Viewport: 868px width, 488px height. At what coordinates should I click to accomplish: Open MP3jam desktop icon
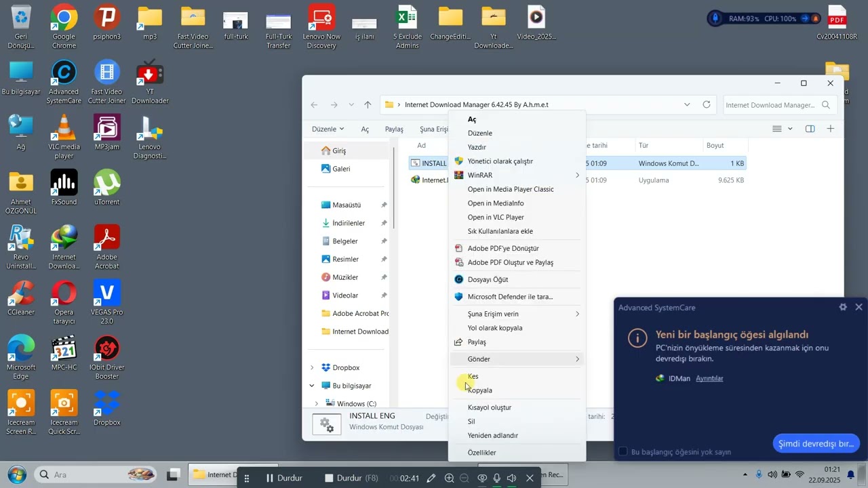[107, 133]
